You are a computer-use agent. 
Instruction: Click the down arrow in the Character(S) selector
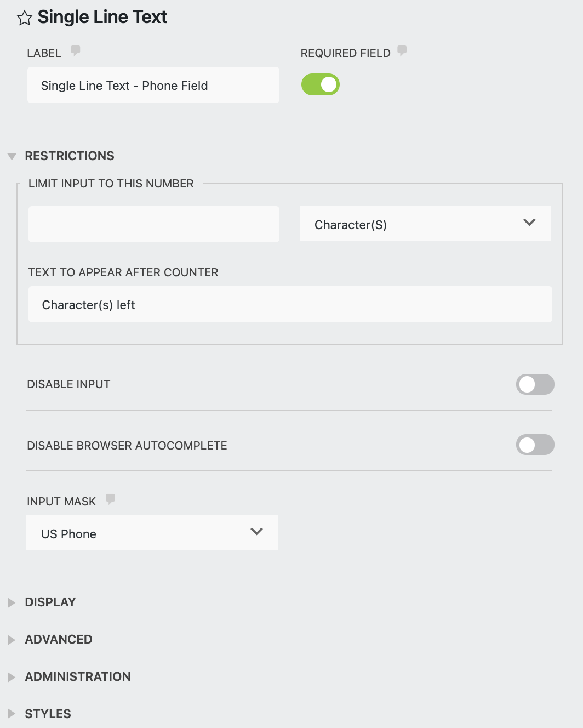click(529, 223)
